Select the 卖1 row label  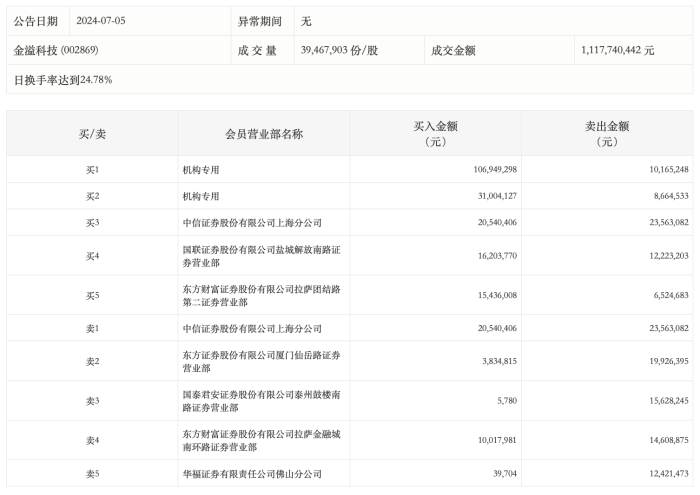(x=92, y=329)
